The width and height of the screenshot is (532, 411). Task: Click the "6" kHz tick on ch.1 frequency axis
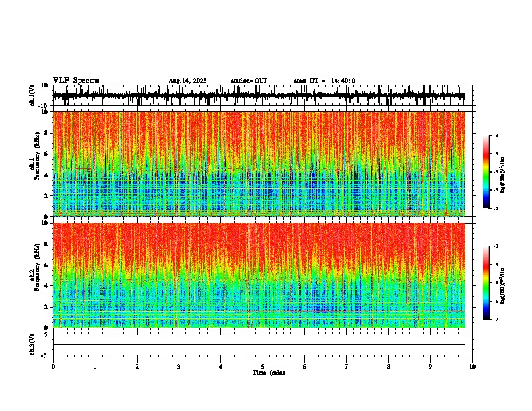click(x=46, y=154)
